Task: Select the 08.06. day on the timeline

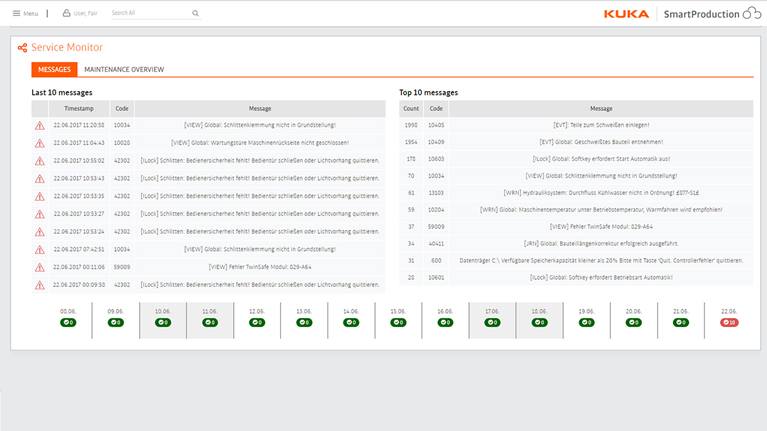Action: (68, 317)
